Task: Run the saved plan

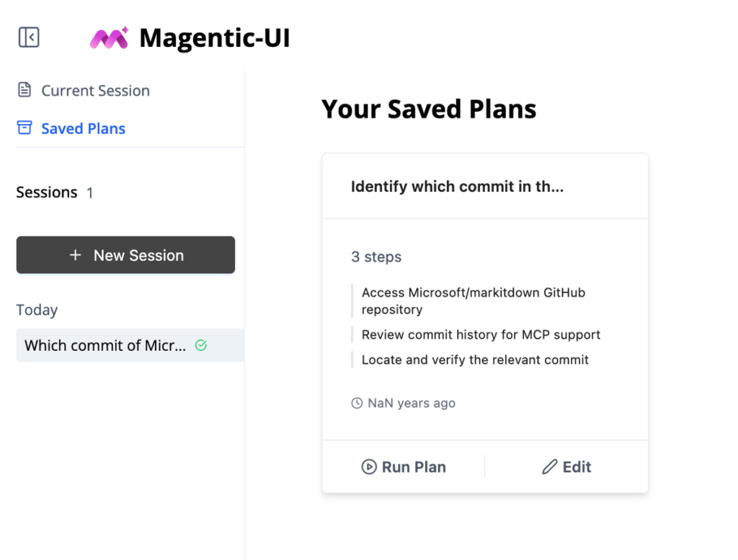Action: pyautogui.click(x=403, y=467)
